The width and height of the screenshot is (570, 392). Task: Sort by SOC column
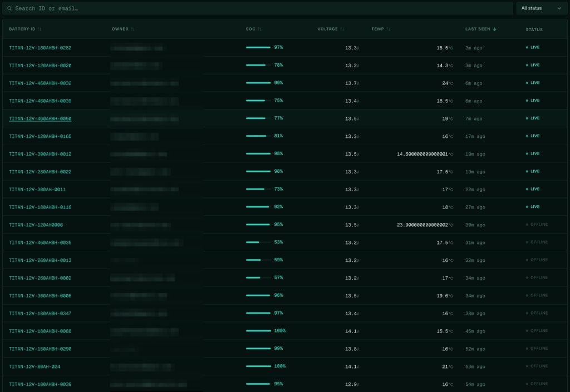253,29
